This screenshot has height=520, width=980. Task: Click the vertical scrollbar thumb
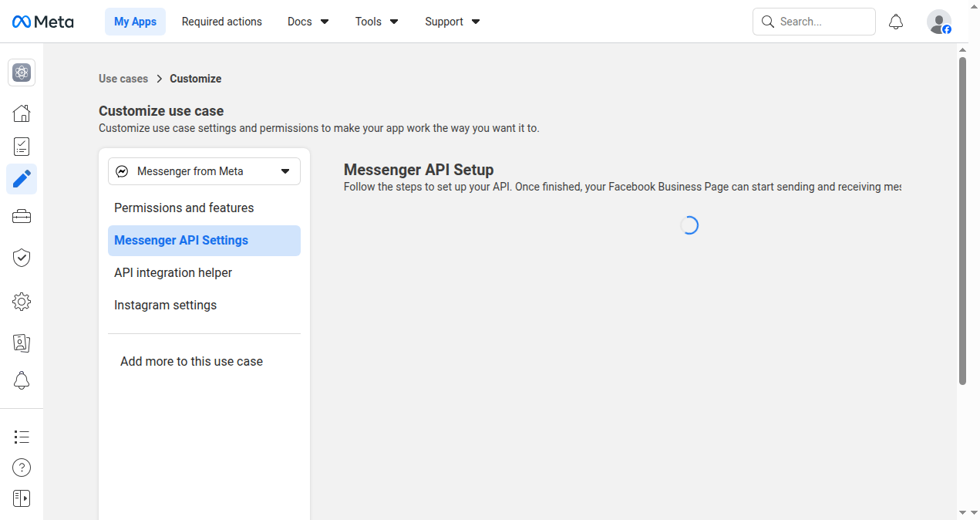pyautogui.click(x=962, y=221)
